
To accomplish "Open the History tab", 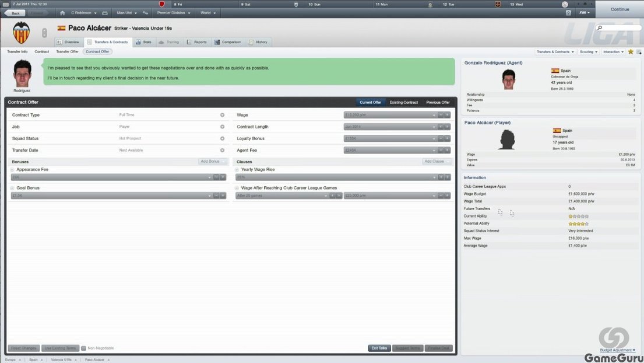I will pyautogui.click(x=258, y=42).
